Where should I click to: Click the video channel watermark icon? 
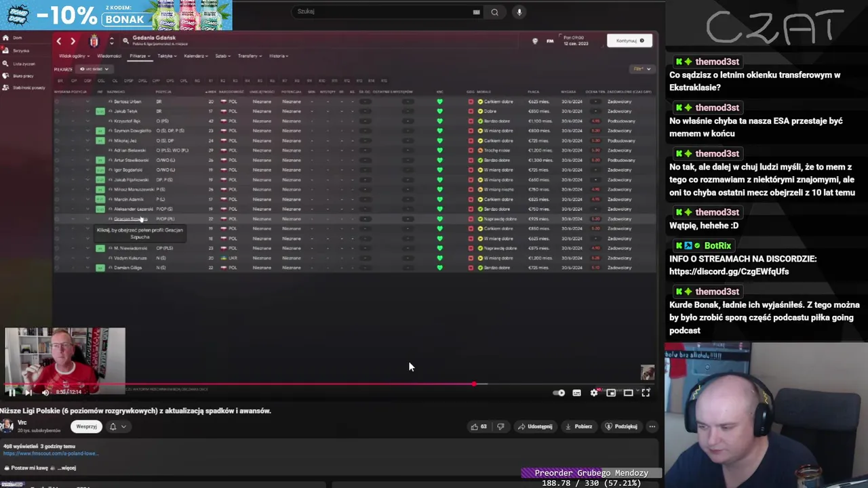click(648, 372)
